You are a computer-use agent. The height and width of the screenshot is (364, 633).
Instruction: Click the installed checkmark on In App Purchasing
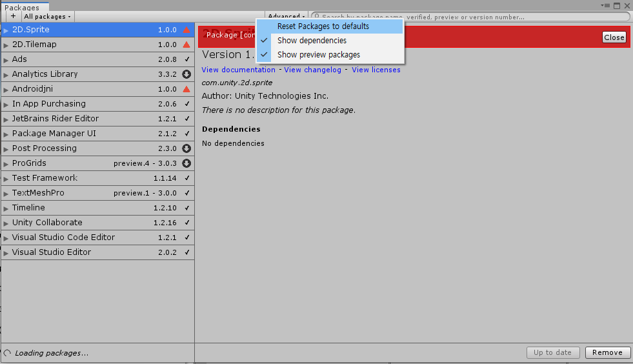(x=187, y=104)
